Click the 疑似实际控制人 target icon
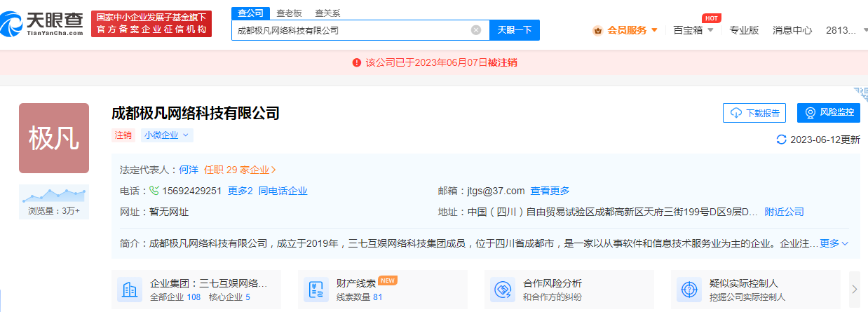Screen dimensions: 868x312 [689, 290]
